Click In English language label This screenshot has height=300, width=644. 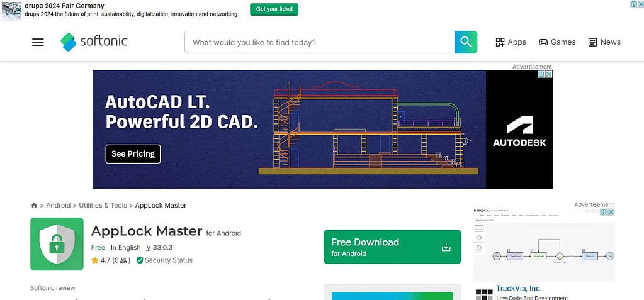pos(126,247)
